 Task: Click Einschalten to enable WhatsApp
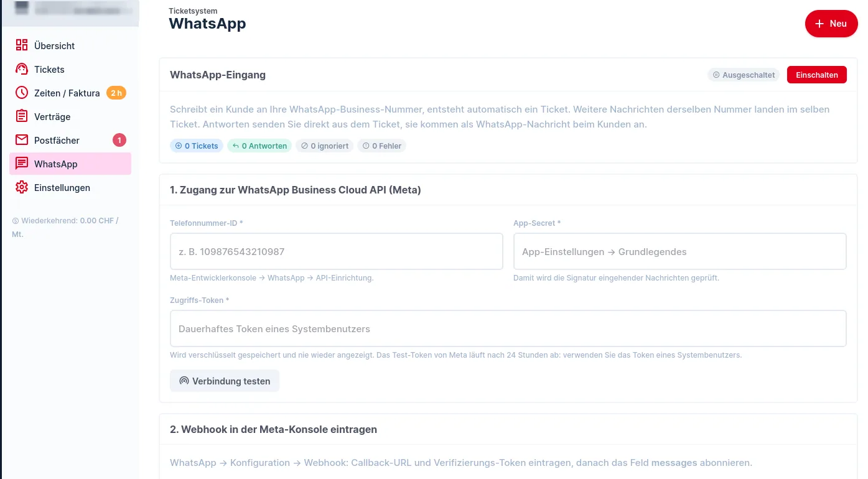pos(817,75)
